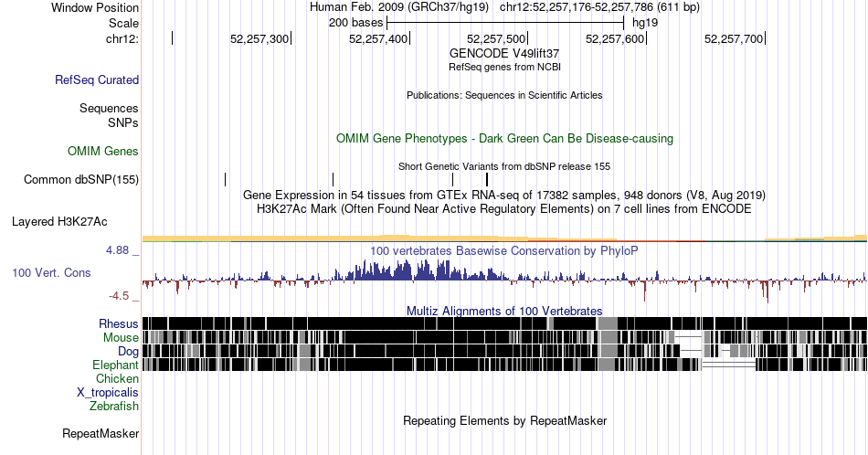Click the Sequences track label

[109, 108]
